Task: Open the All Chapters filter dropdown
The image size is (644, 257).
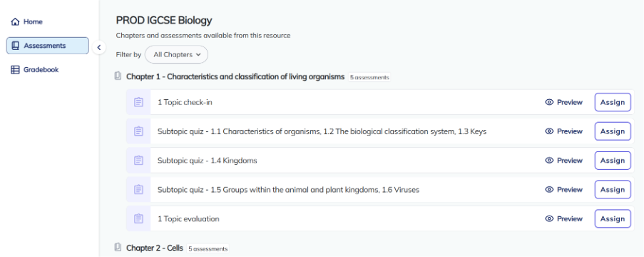Action: point(177,54)
